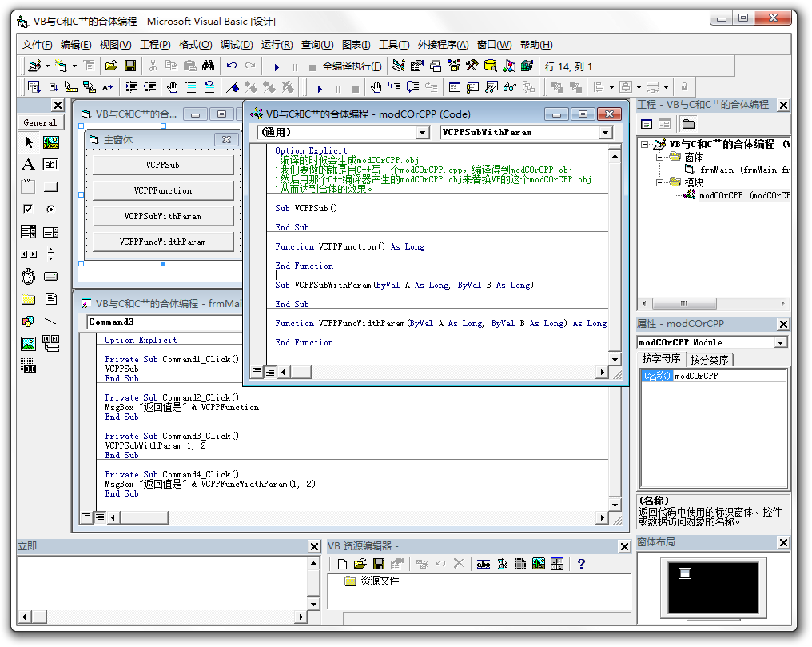Select the OLE control in Toolbox
This screenshot has width=812, height=647.
pyautogui.click(x=29, y=365)
